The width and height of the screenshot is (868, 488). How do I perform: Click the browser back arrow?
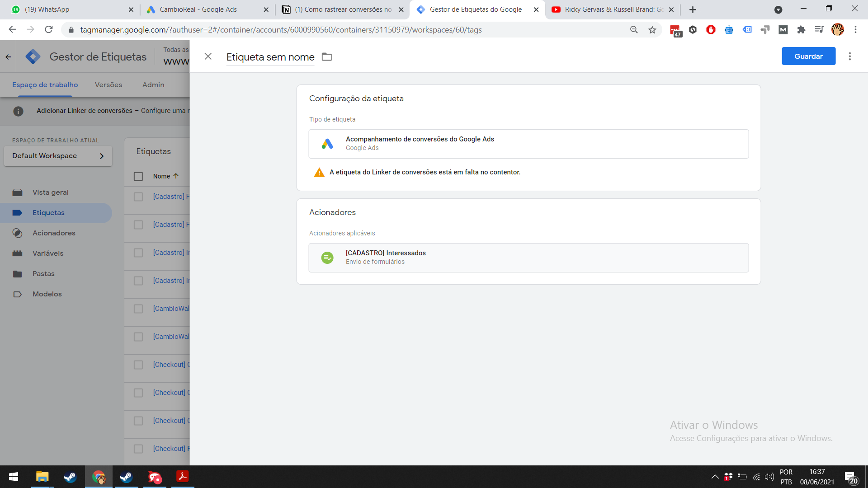click(12, 30)
